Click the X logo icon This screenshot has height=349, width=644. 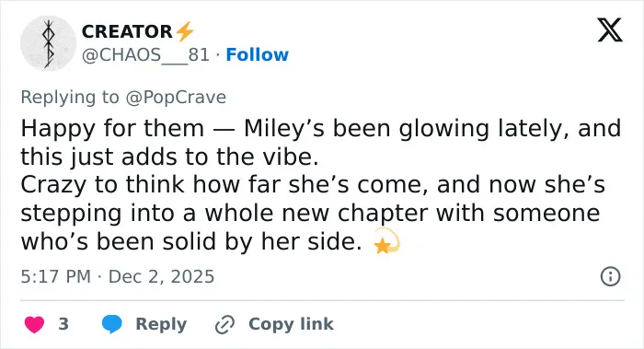[x=610, y=30]
